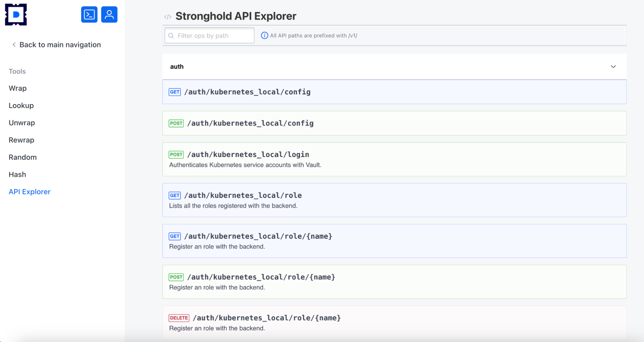Expand POST /auth/kubernetes_local/role/{name} operation
The image size is (644, 342).
(x=261, y=277)
